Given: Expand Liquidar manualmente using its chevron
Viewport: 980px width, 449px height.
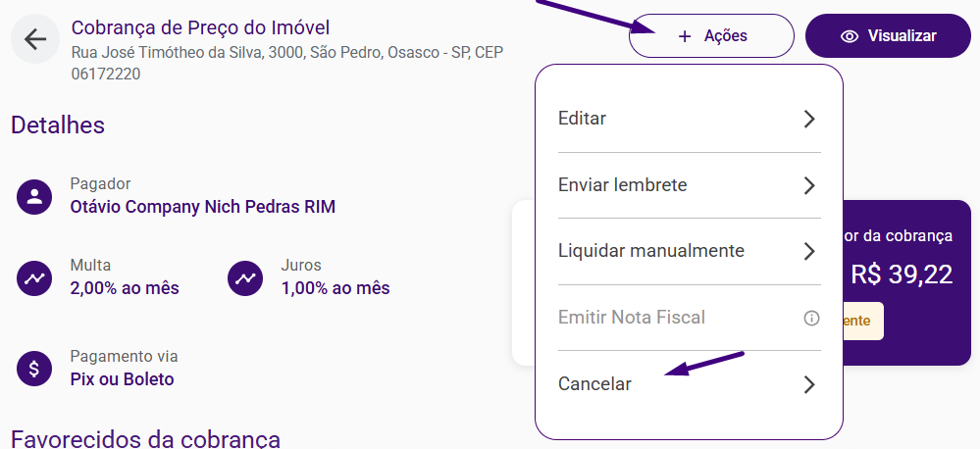Looking at the screenshot, I should tap(809, 251).
